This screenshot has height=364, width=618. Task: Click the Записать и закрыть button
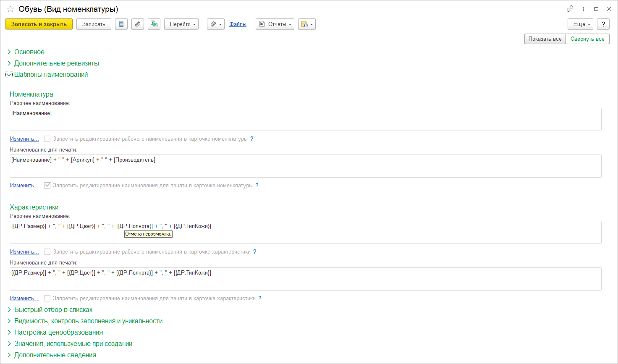click(39, 24)
